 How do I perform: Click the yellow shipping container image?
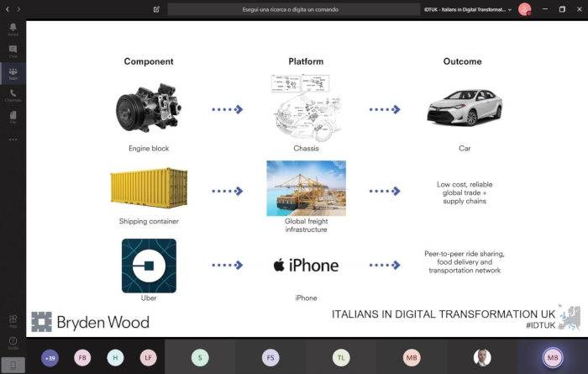(149, 188)
